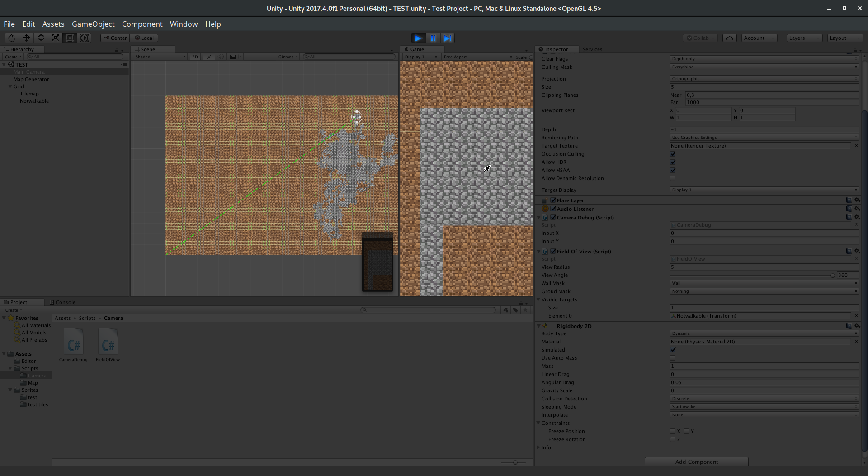
Task: Disable the Audio Listener component
Action: coord(553,209)
